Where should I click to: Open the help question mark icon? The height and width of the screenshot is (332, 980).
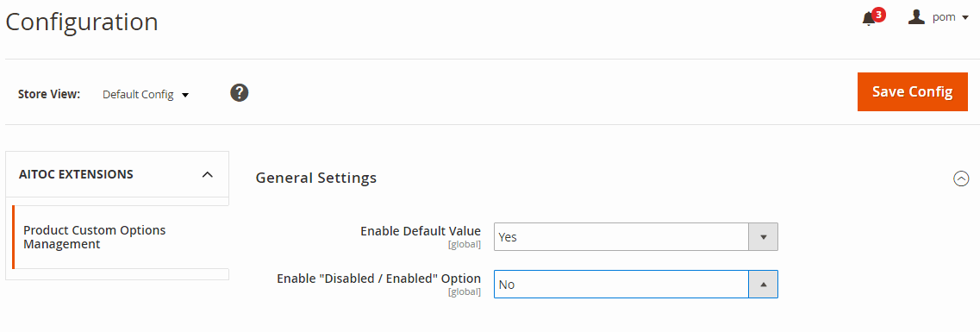point(240,93)
